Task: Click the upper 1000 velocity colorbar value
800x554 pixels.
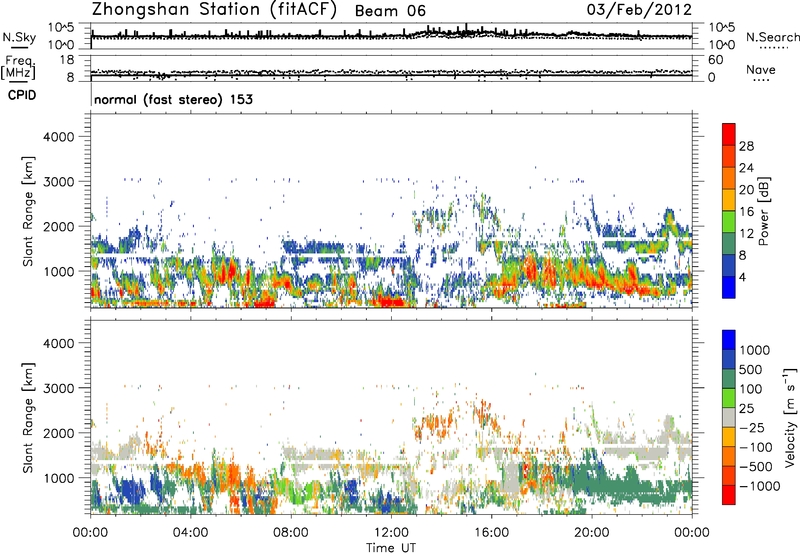Action: pyautogui.click(x=755, y=350)
